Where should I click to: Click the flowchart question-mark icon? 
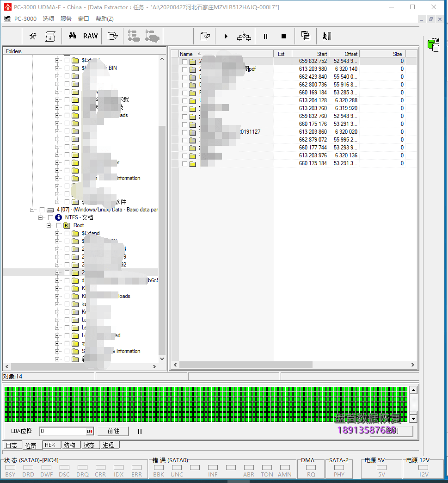244,37
